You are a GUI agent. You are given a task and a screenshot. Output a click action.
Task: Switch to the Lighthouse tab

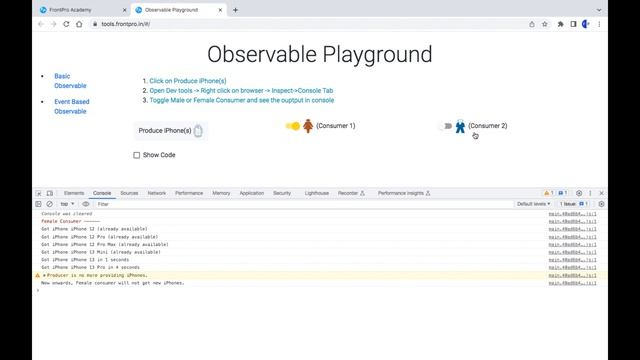316,193
